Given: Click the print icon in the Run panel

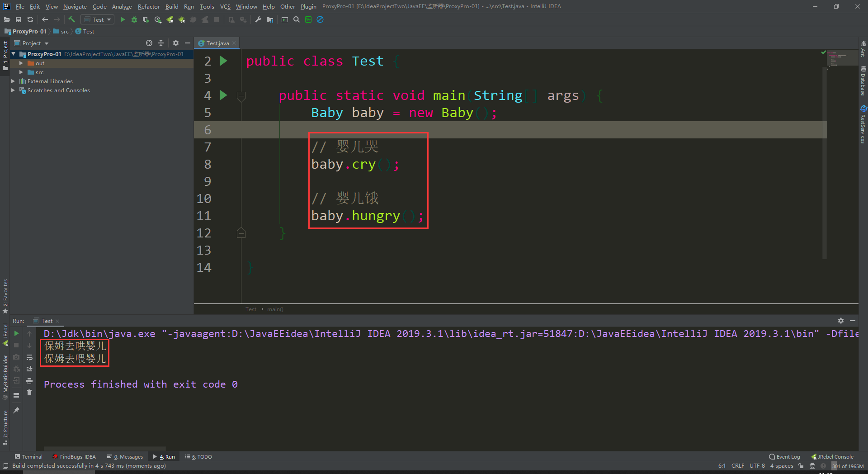Looking at the screenshot, I should coord(29,381).
